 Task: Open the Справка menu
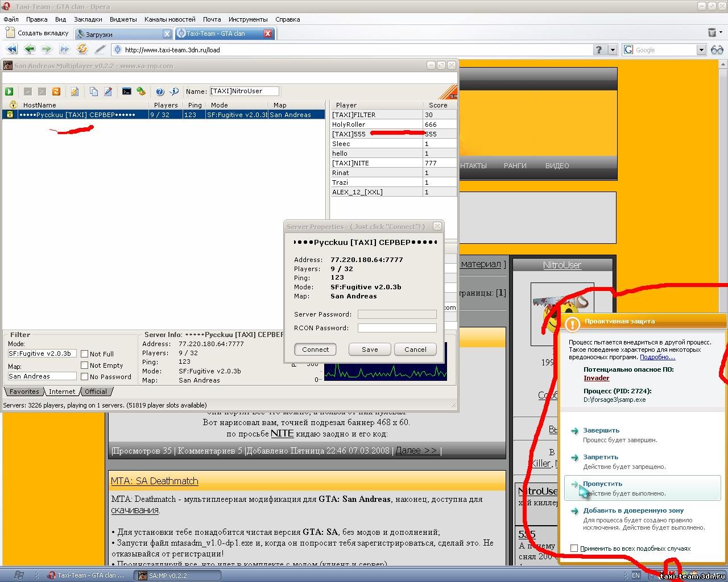point(288,19)
